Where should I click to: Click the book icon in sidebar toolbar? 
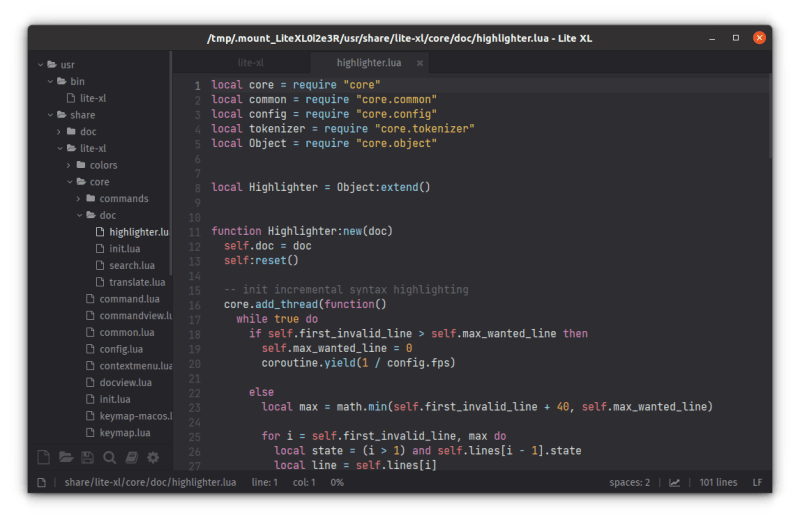[x=131, y=458]
